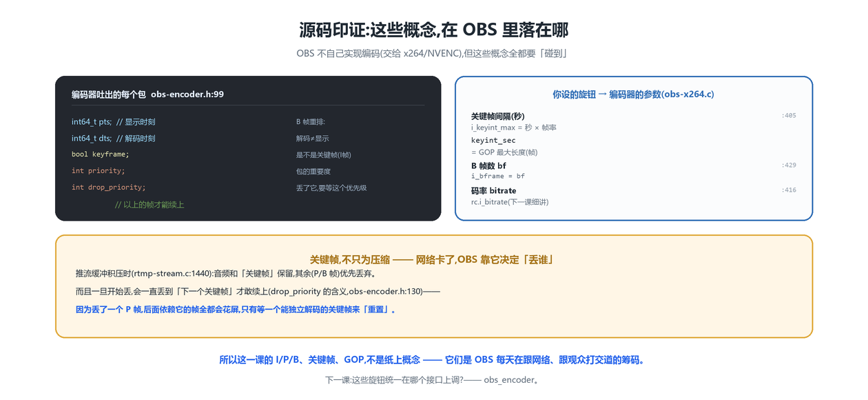Screen dimensions: 868x400
Task: Click the label '关键帧间隔(秒)'
Action: [x=498, y=116]
